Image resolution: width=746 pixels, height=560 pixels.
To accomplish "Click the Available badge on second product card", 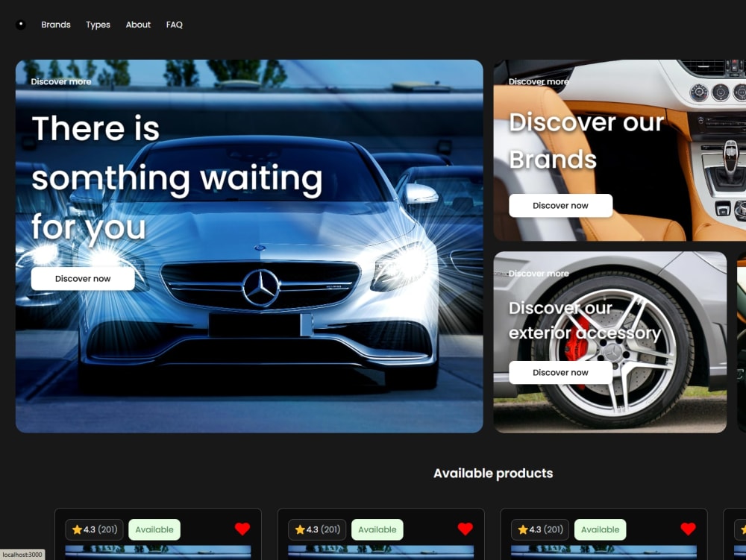I will (x=377, y=529).
